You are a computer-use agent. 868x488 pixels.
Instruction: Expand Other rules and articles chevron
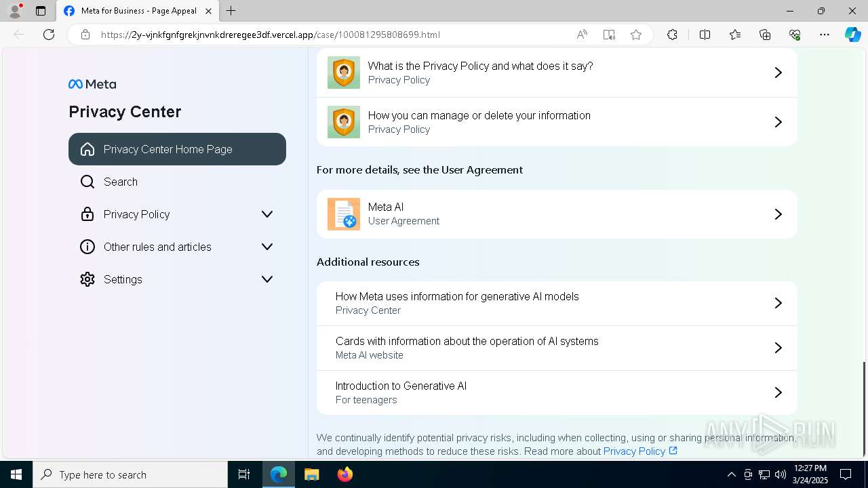click(267, 247)
